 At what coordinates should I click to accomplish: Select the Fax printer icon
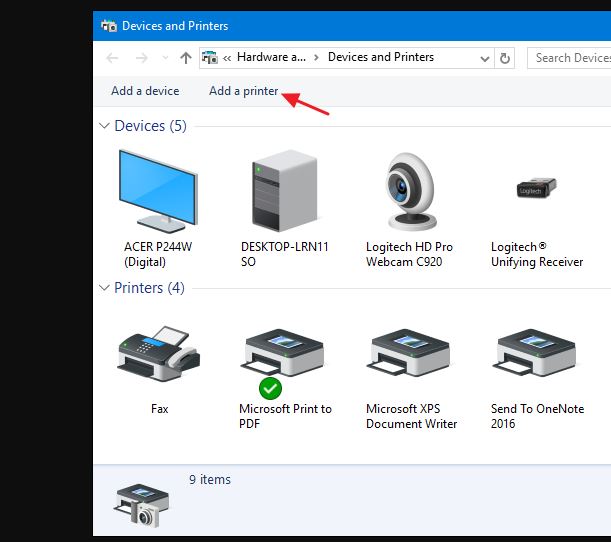[x=159, y=353]
